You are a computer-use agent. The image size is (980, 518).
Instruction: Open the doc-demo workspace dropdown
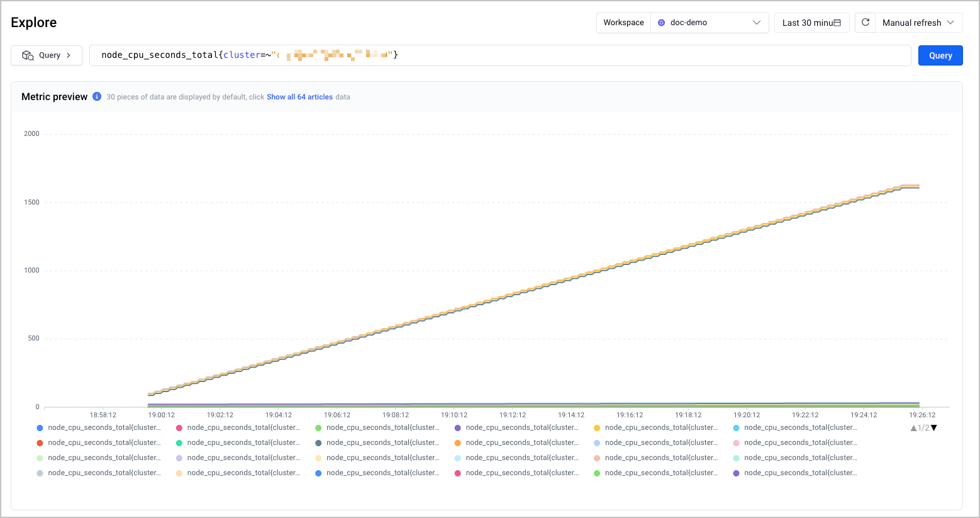[710, 23]
